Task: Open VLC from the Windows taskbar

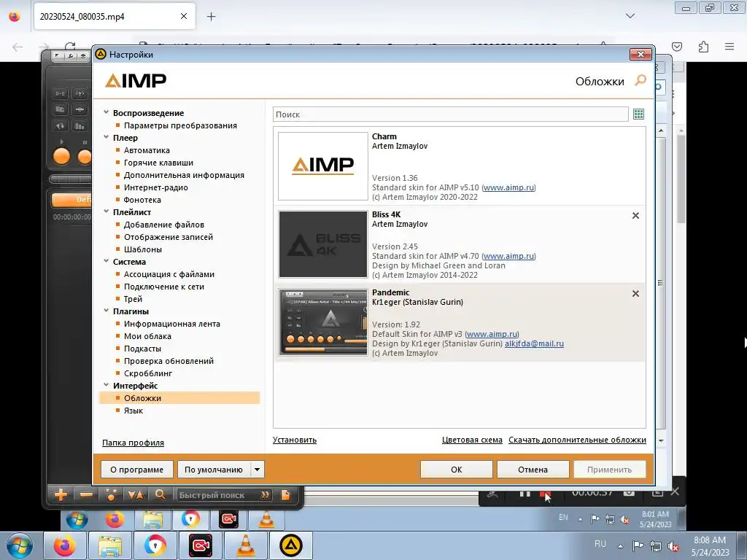Action: 246,545
